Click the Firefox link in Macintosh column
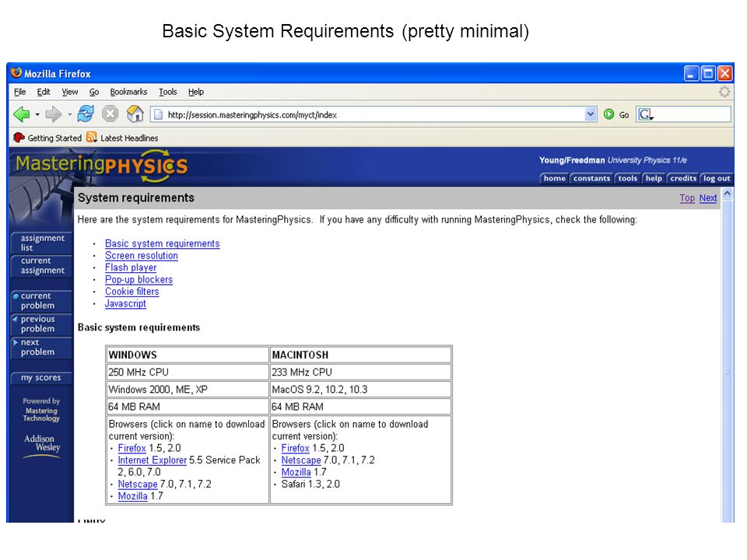Screen dimensions: 747x560 [296, 448]
